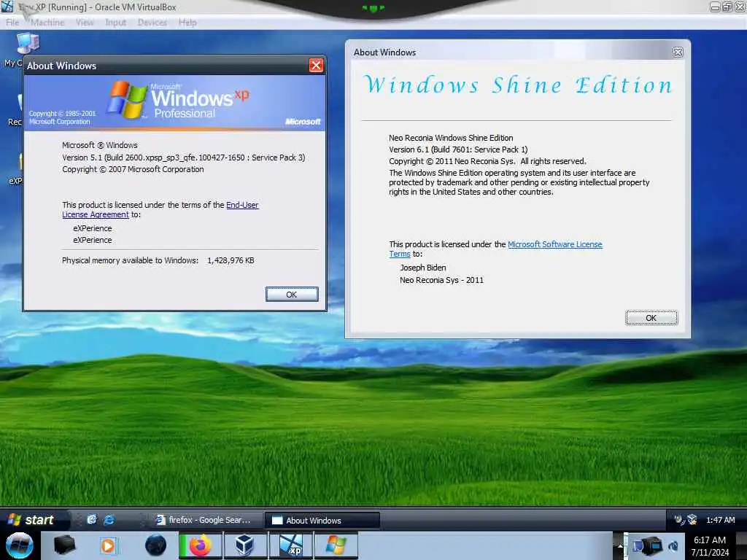
Task: Expand hidden host tray icons arrow
Action: coord(620,545)
